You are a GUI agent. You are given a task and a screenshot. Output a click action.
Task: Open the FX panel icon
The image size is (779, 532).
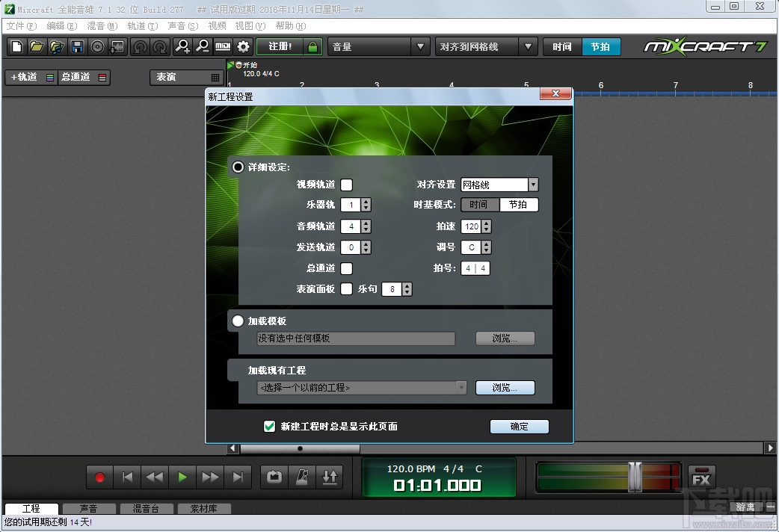tap(701, 477)
